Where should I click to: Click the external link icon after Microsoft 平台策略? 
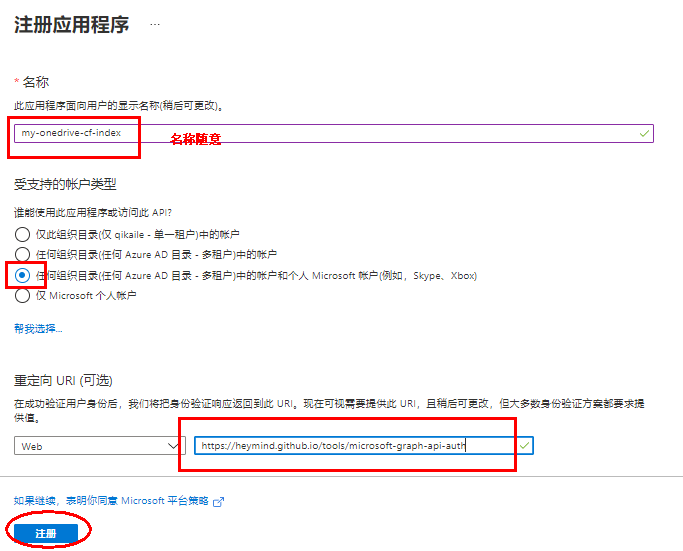click(219, 501)
